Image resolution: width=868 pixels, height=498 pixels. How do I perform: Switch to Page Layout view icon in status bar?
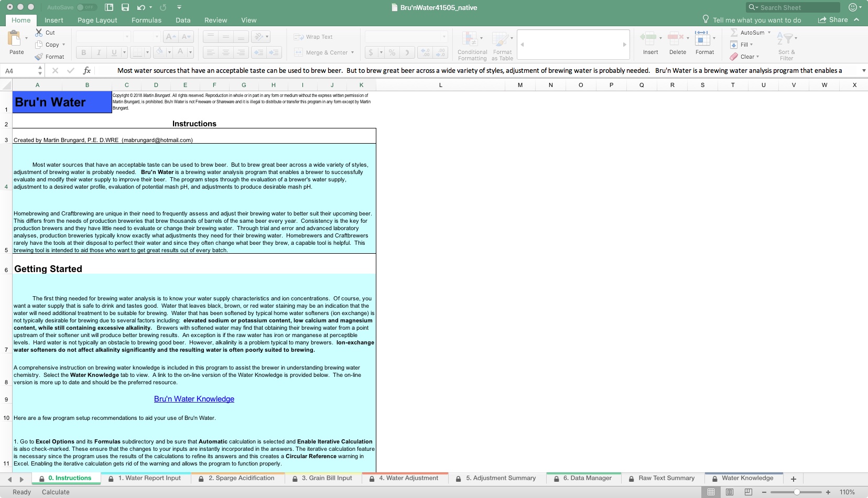pyautogui.click(x=730, y=492)
